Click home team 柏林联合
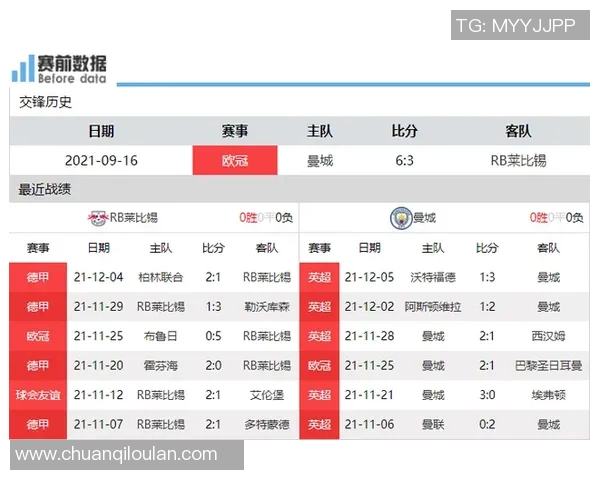 point(161,277)
